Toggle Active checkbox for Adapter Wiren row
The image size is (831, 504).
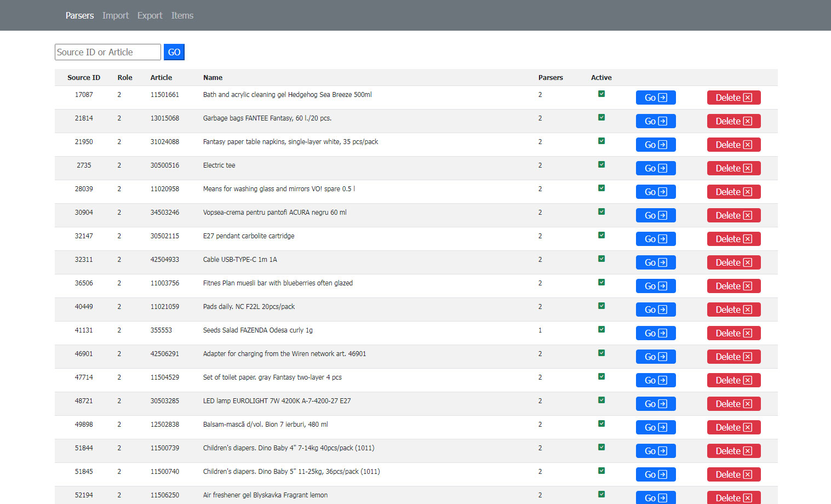[x=601, y=353]
